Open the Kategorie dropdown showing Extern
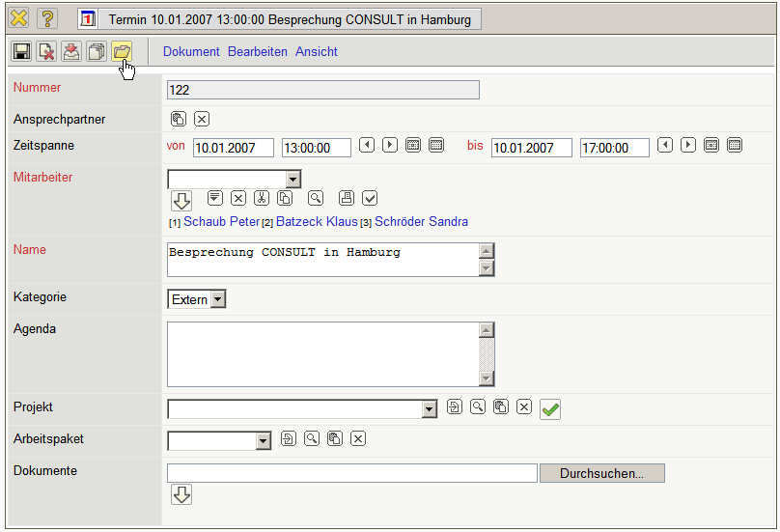The height and width of the screenshot is (532, 780). (218, 299)
